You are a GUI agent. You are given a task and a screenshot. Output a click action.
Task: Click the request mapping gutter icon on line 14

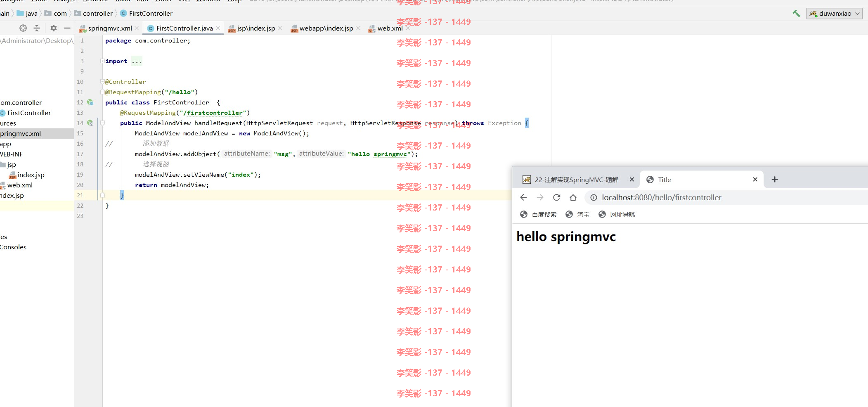(90, 123)
